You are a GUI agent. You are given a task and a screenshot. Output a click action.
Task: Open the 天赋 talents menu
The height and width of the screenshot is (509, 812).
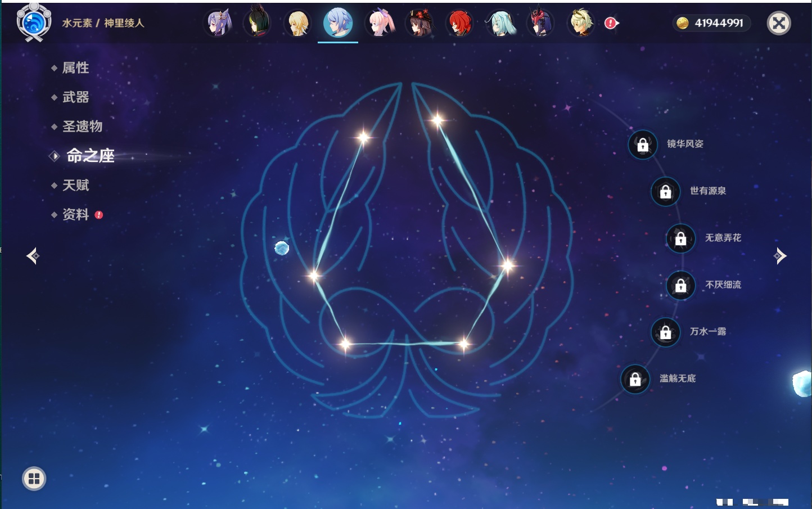click(75, 185)
